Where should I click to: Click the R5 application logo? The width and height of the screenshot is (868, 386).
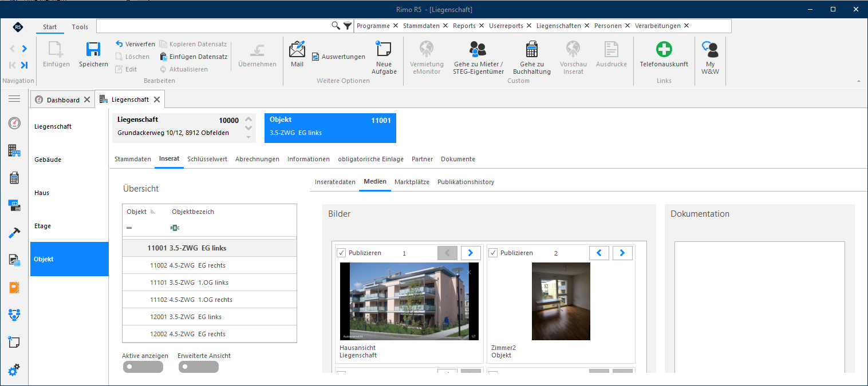tap(18, 26)
